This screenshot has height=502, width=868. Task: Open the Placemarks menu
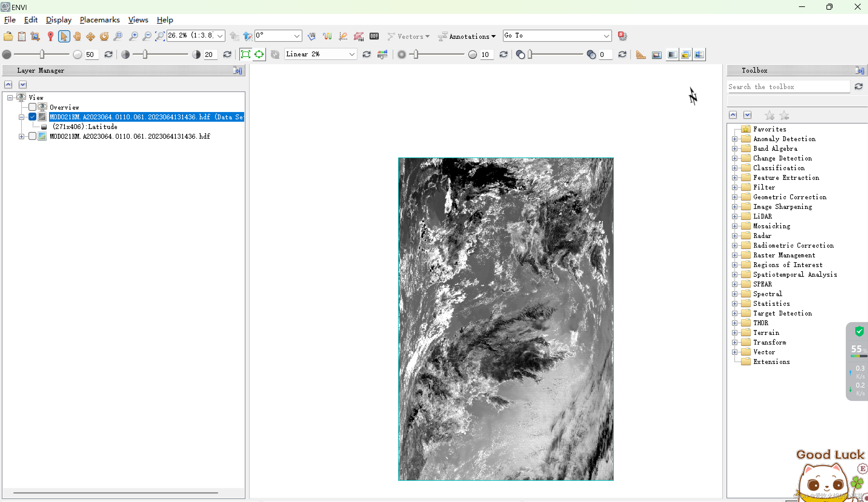point(100,20)
